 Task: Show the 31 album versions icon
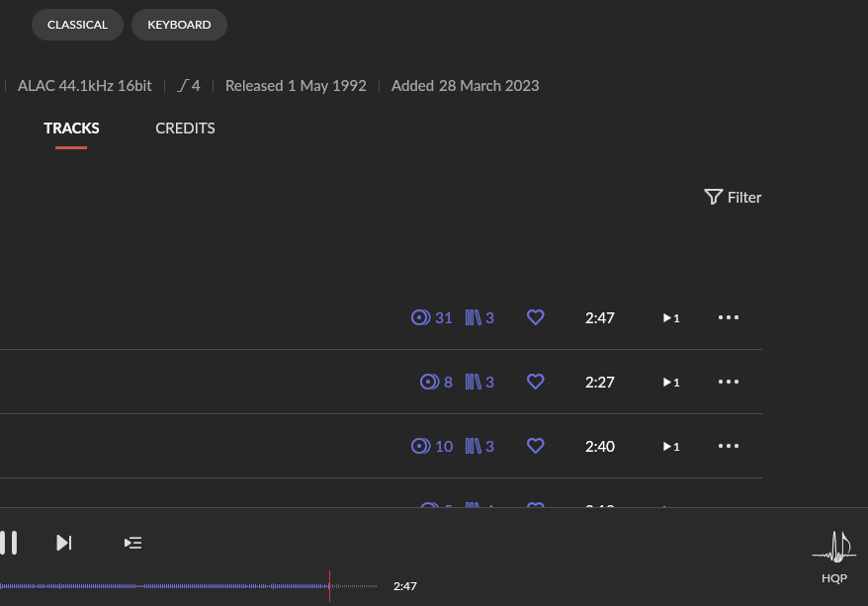click(x=432, y=317)
